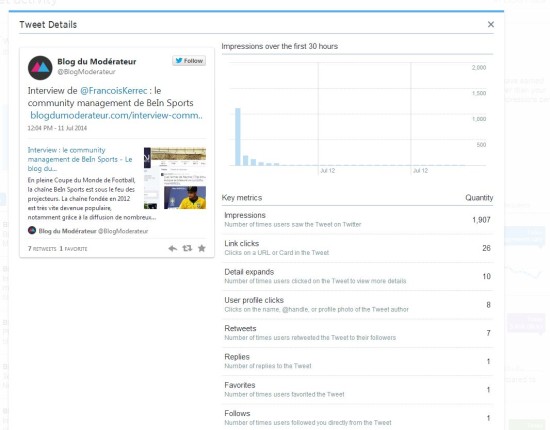Click the Twitter bird icon in Follow button
Viewport: 550px width, 430px height.
179,61
